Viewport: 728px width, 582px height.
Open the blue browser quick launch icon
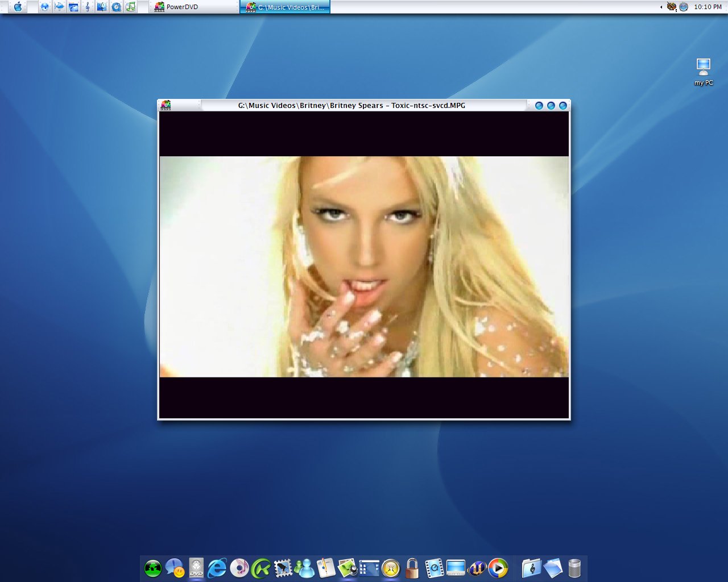pos(73,7)
